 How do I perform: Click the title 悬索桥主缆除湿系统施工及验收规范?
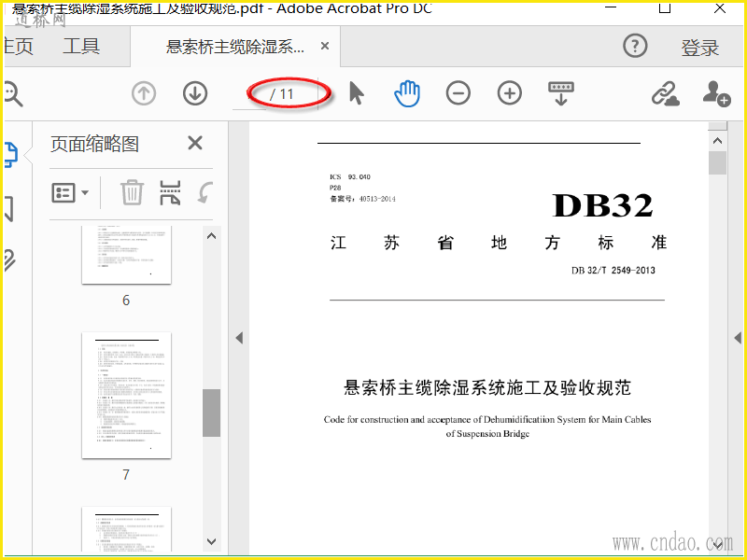(x=487, y=387)
